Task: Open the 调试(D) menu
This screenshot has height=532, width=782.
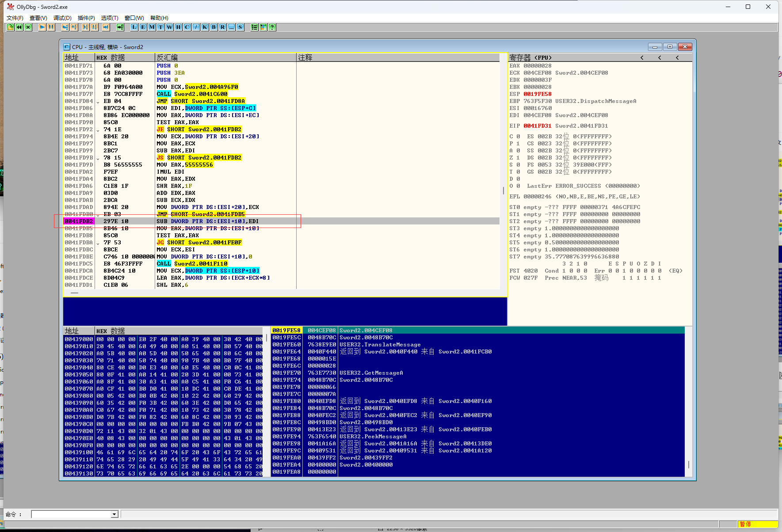Action: pos(62,18)
